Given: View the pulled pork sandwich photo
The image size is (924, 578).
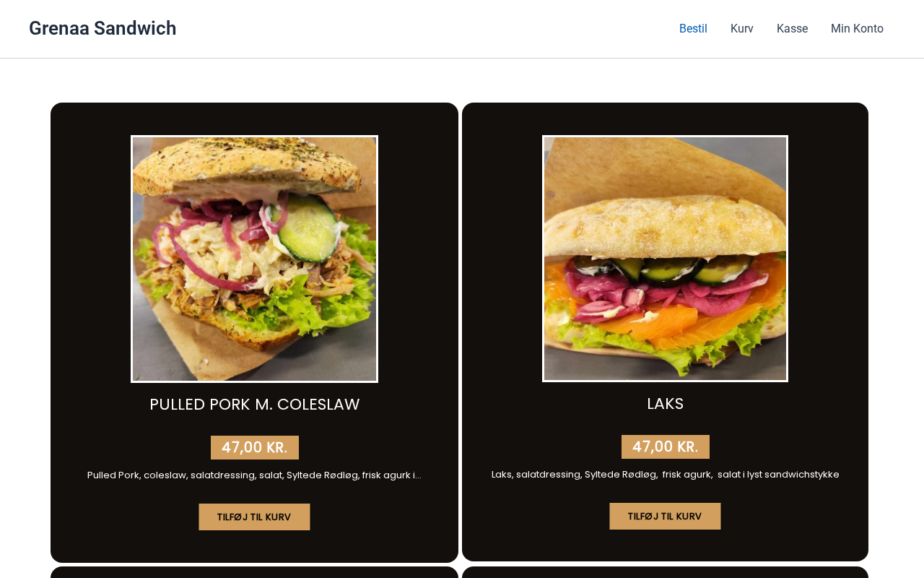Looking at the screenshot, I should tap(254, 259).
